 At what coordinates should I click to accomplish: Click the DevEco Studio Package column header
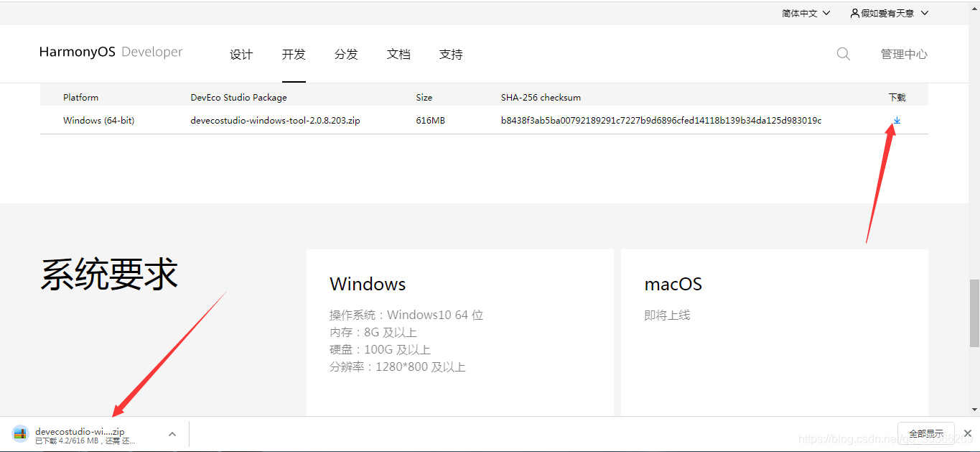[x=238, y=97]
